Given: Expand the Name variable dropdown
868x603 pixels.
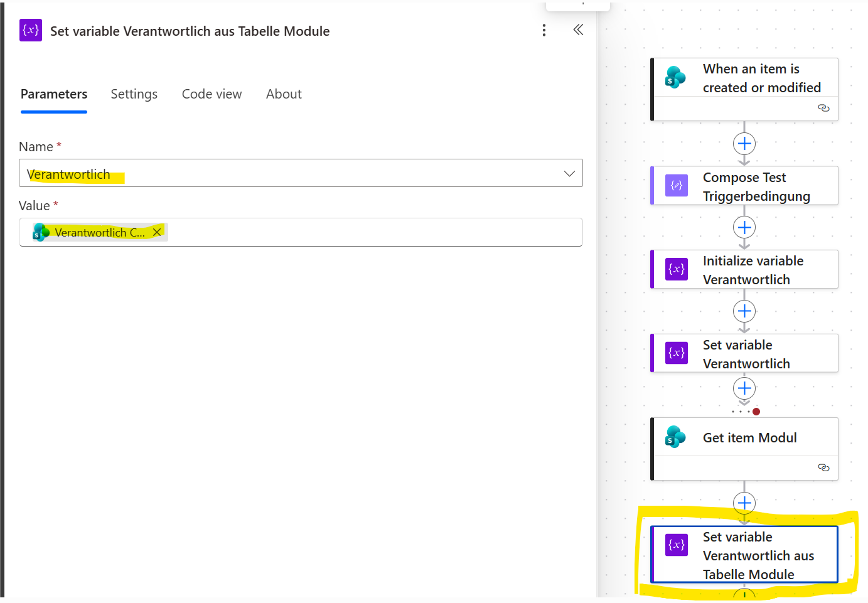Looking at the screenshot, I should pyautogui.click(x=569, y=174).
